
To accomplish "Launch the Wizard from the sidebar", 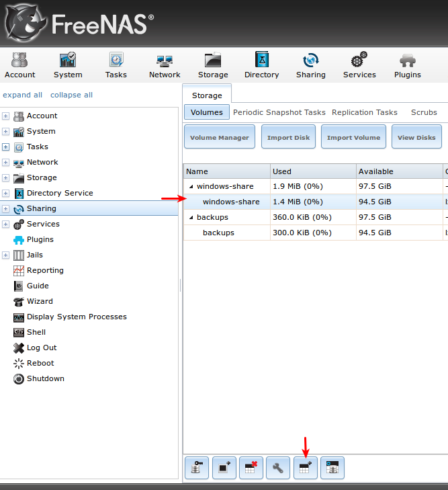I will pyautogui.click(x=40, y=301).
